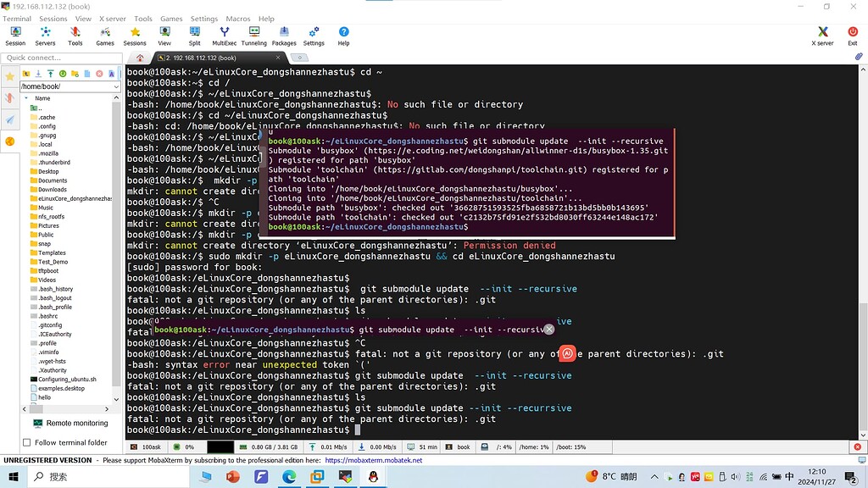Toggle the Follow terminal folder checkbox
This screenshot has height=488, width=868.
[27, 441]
